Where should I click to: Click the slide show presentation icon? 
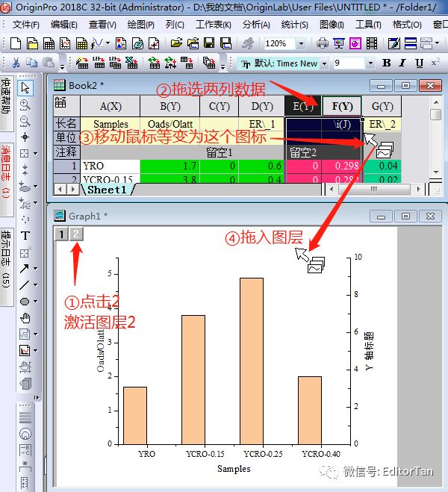pyautogui.click(x=339, y=43)
